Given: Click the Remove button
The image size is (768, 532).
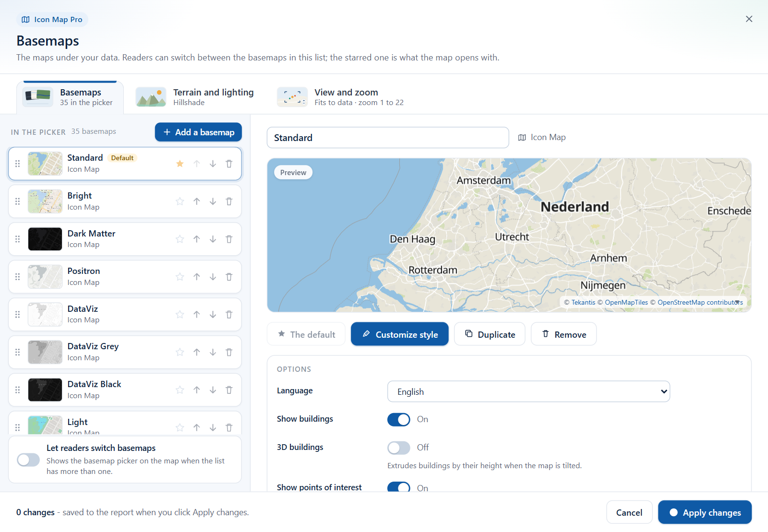Looking at the screenshot, I should (564, 334).
